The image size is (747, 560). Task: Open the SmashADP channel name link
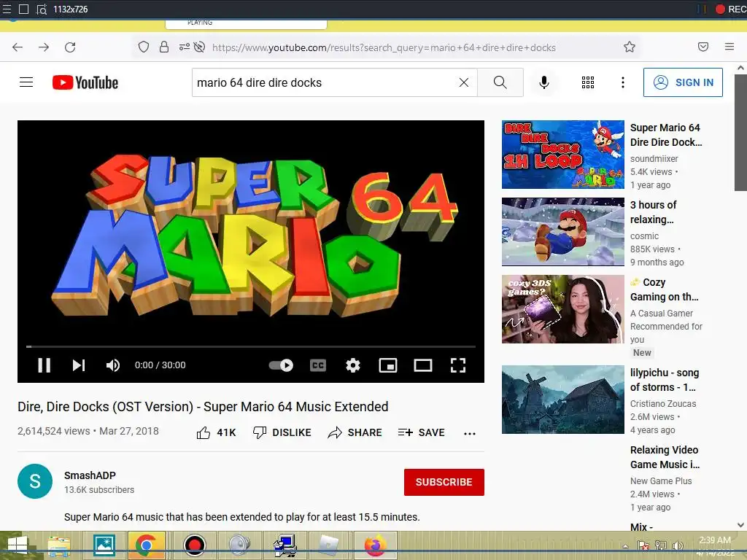(90, 475)
